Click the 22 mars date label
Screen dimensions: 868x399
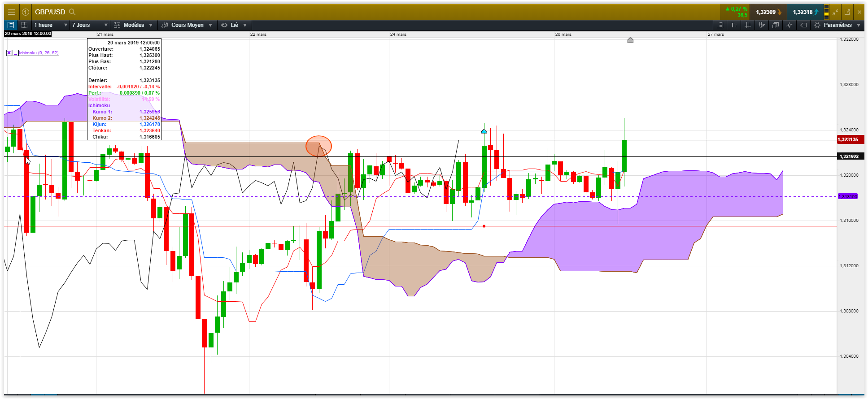point(258,35)
